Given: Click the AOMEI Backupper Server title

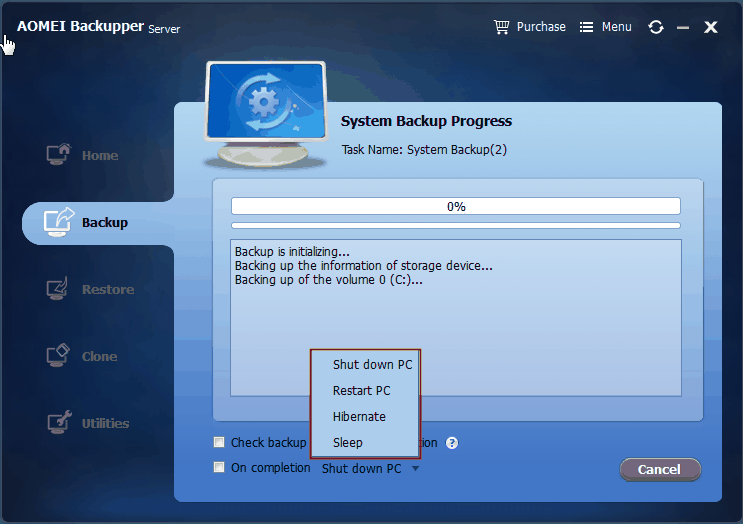Looking at the screenshot, I should pyautogui.click(x=99, y=27).
